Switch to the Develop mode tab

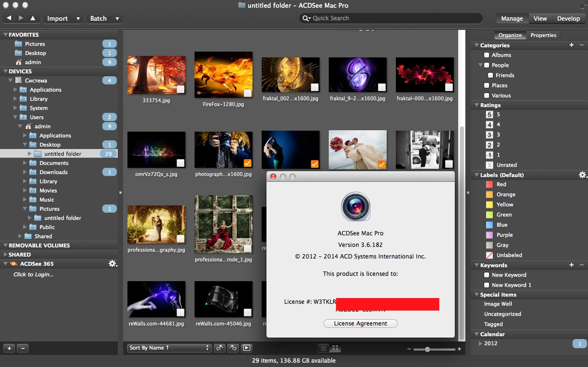(568, 18)
